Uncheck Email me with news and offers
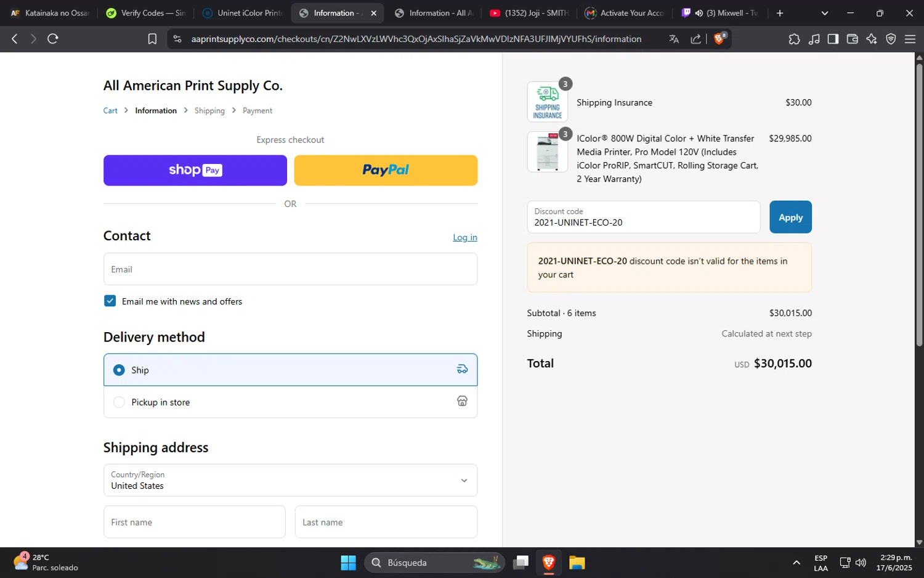Viewport: 924px width, 578px height. pyautogui.click(x=110, y=301)
